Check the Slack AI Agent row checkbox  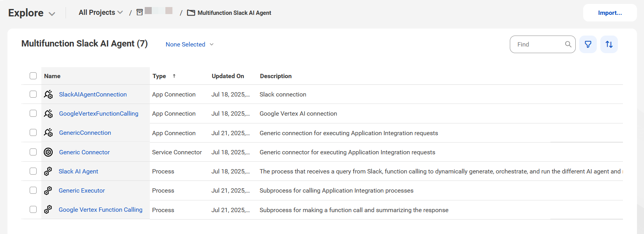coord(33,171)
